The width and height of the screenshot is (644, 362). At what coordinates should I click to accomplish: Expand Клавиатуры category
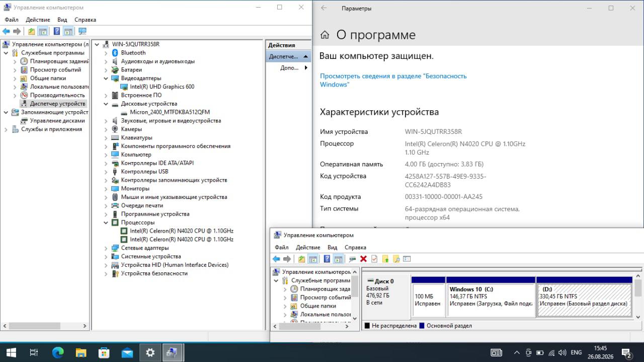tap(106, 137)
